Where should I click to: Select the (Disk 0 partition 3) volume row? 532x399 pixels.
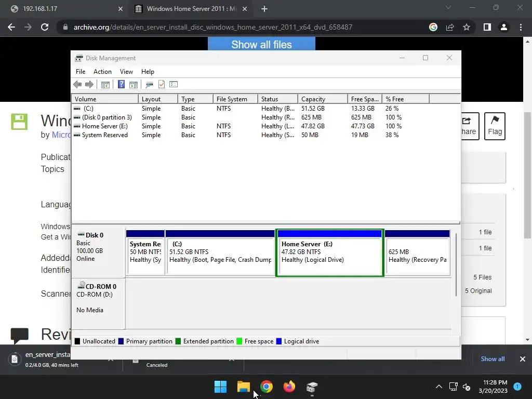point(251,117)
